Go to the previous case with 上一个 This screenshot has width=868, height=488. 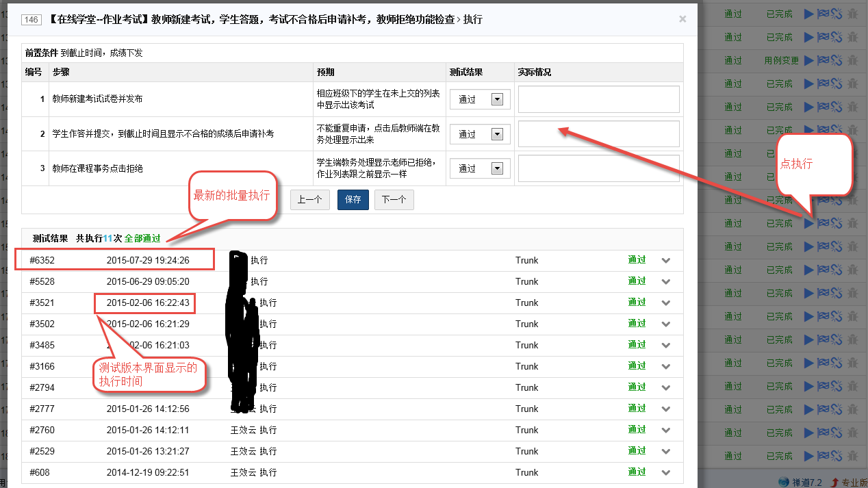point(310,200)
